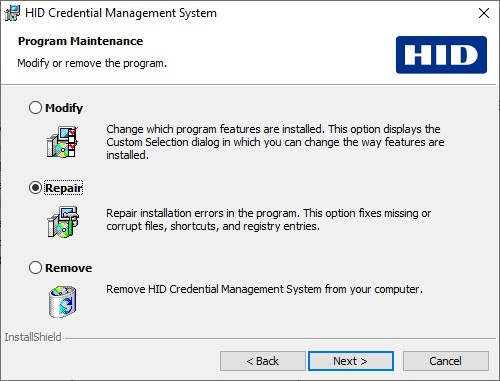Image resolution: width=500 pixels, height=381 pixels.
Task: Click the Program Maintenance heading
Action: [x=80, y=41]
